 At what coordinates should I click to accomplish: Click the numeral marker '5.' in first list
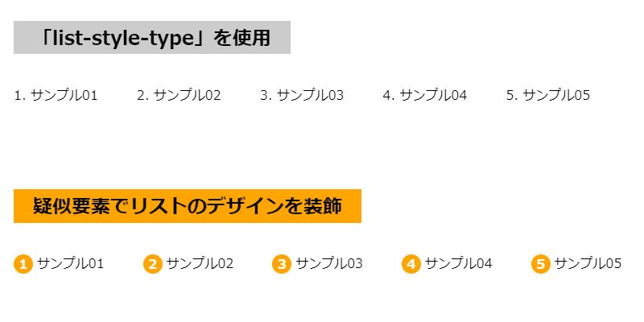tap(512, 96)
